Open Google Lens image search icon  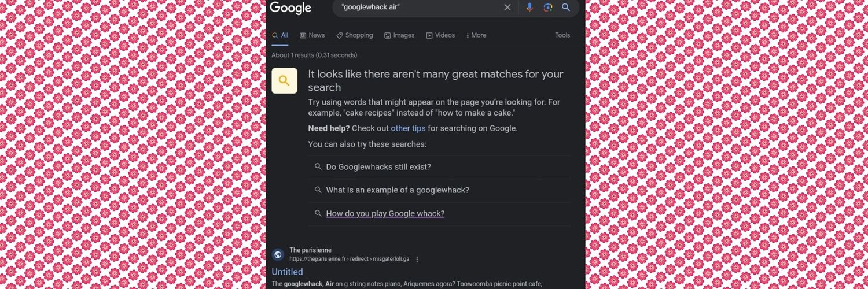[547, 8]
